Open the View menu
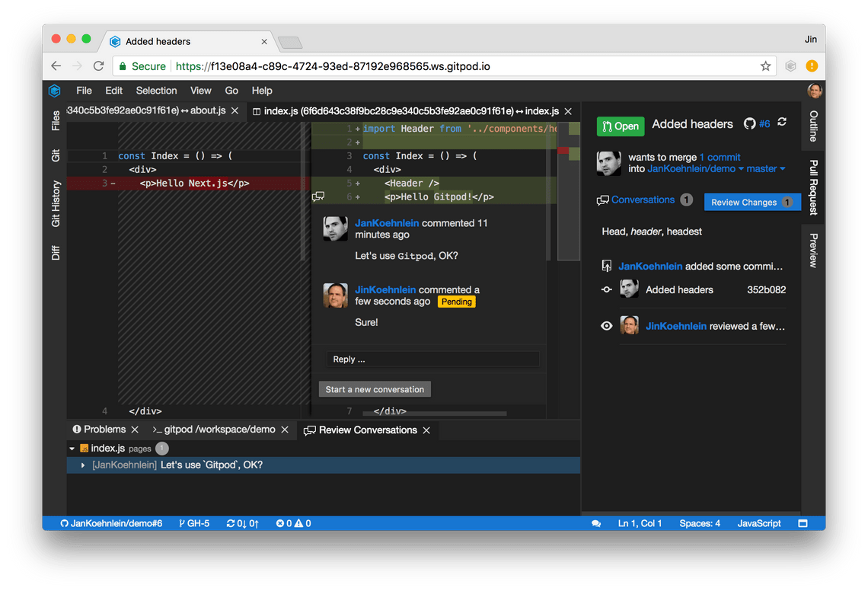The image size is (868, 591). (201, 91)
